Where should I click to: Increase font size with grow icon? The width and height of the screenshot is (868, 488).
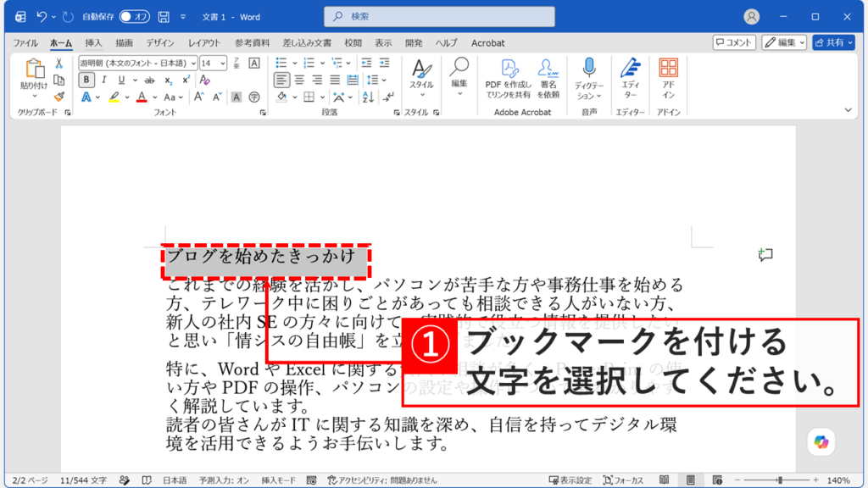198,97
